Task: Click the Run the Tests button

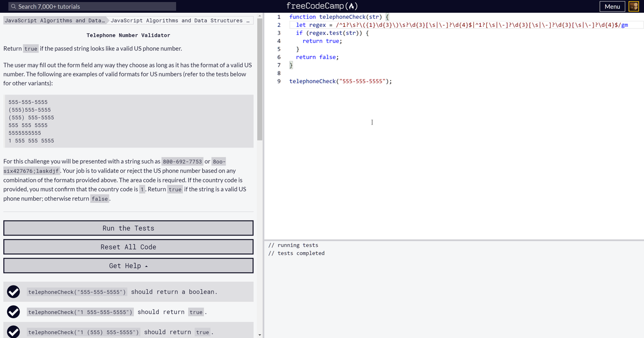Action: [128, 228]
